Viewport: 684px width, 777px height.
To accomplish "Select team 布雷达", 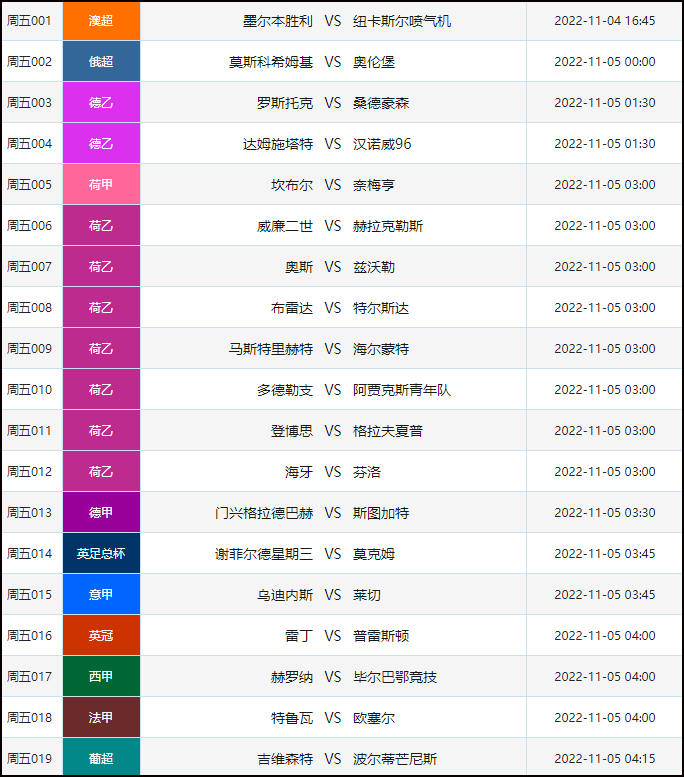I will tap(292, 308).
